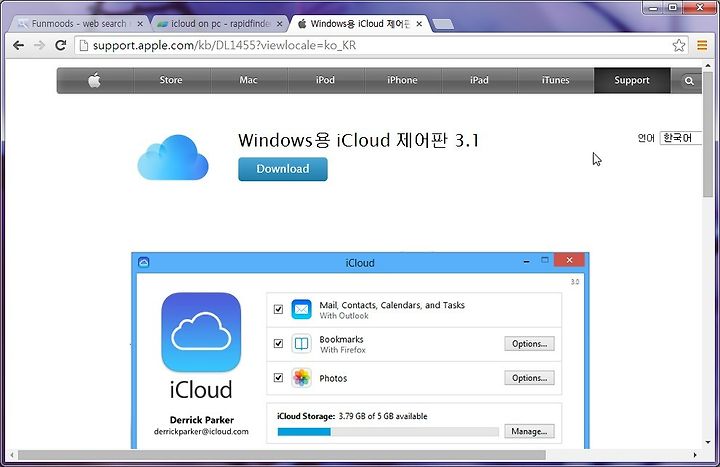Click the scroll up arrow of vertical scrollbar
Viewport: 720px width, 467px height.
[x=708, y=67]
